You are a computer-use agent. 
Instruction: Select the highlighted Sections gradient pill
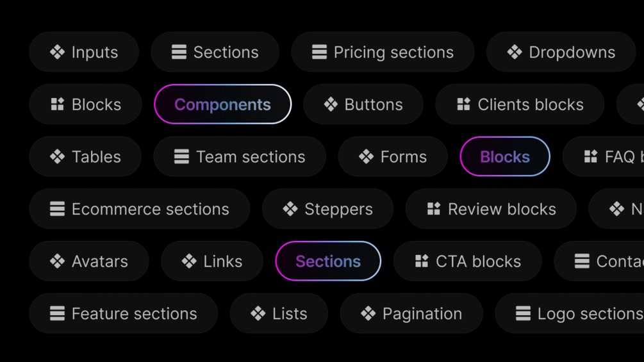pos(328,261)
